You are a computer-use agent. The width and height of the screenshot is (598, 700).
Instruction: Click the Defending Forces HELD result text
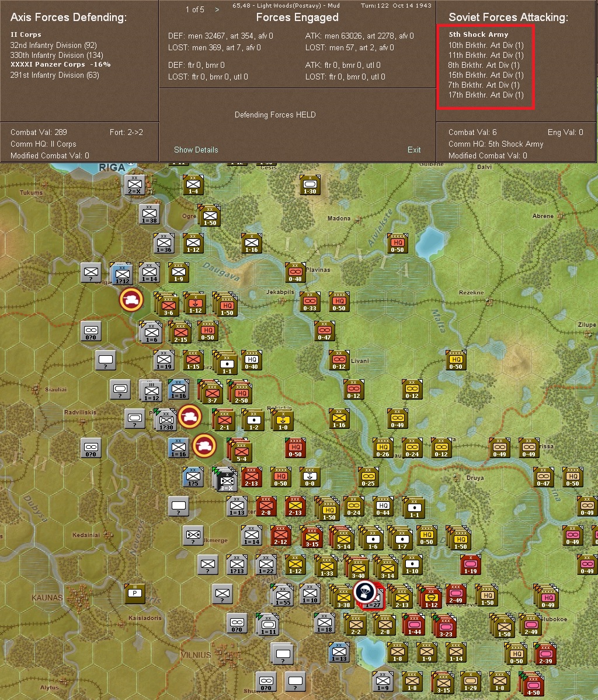pos(275,115)
